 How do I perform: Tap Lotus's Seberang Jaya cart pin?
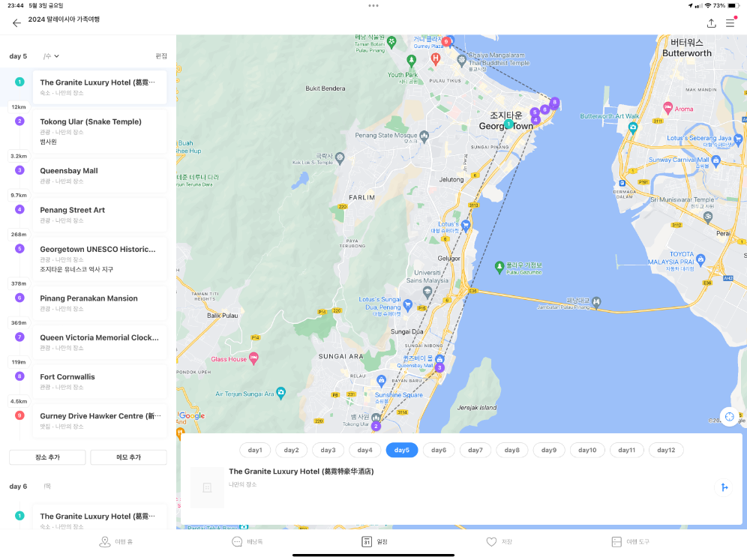[738, 139]
